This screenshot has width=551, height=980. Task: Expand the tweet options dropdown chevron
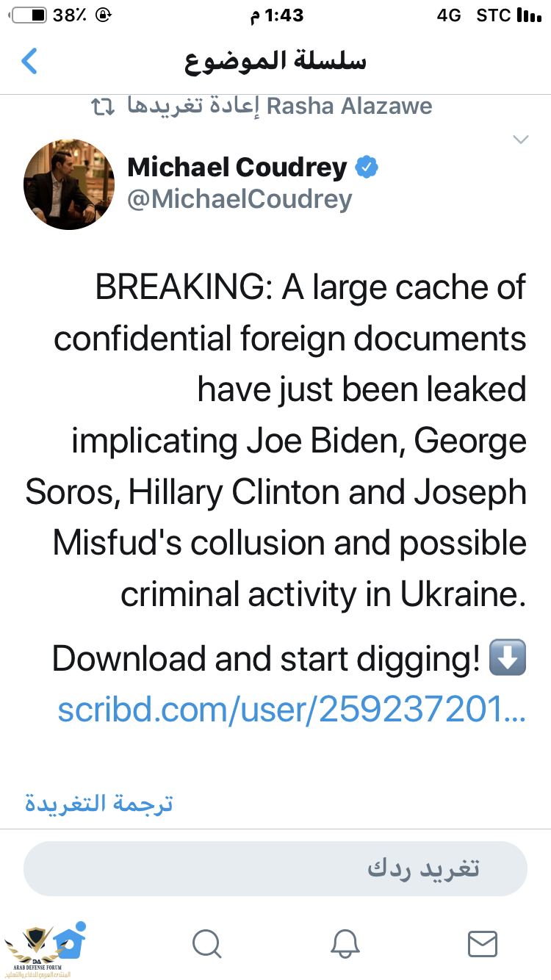(521, 140)
